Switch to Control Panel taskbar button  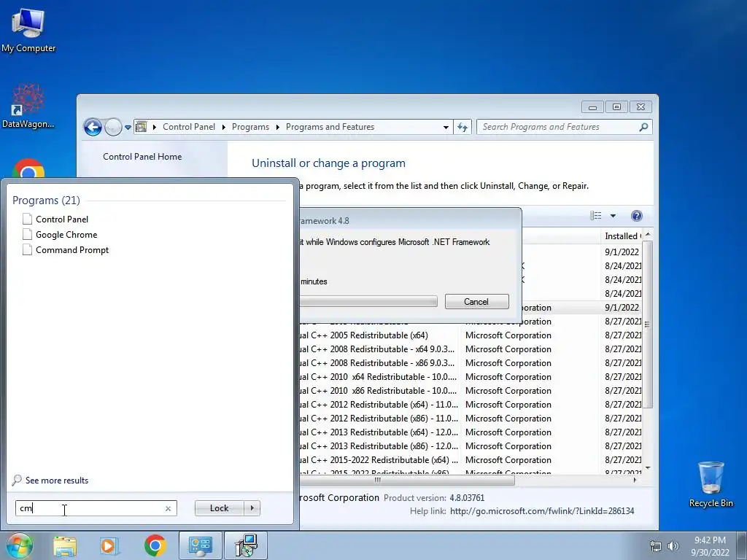[x=200, y=545]
